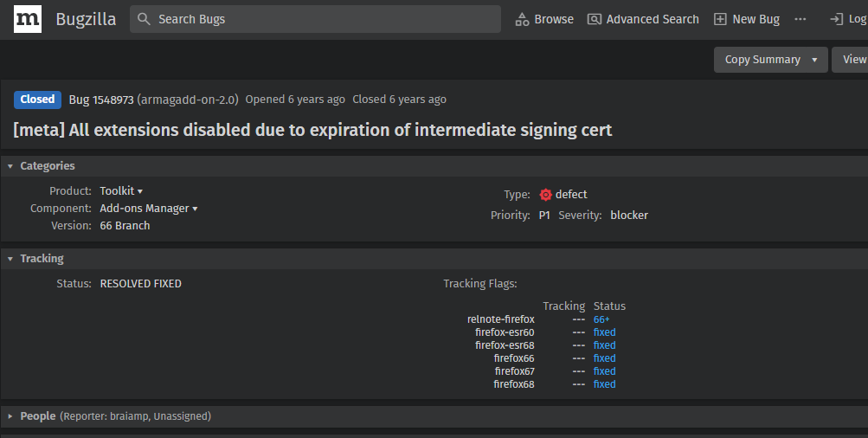Click the firefox-esr60 fixed status link
868x438 pixels.
coord(604,332)
